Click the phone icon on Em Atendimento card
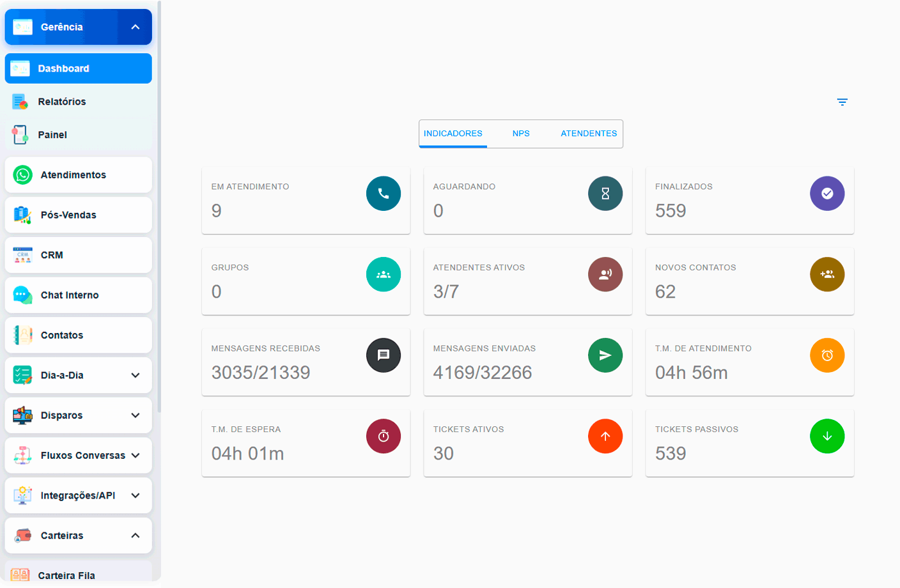Screen dimensions: 900x588 click(384, 194)
